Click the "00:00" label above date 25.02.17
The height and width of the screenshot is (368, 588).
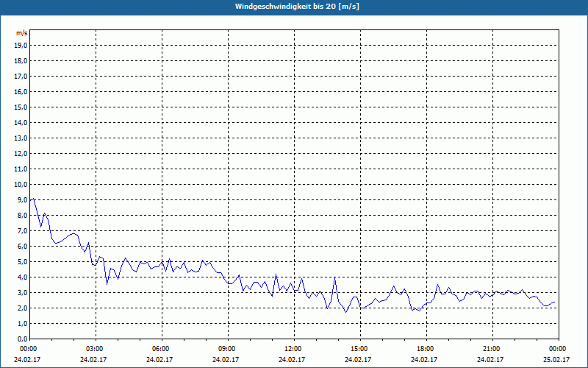556,349
